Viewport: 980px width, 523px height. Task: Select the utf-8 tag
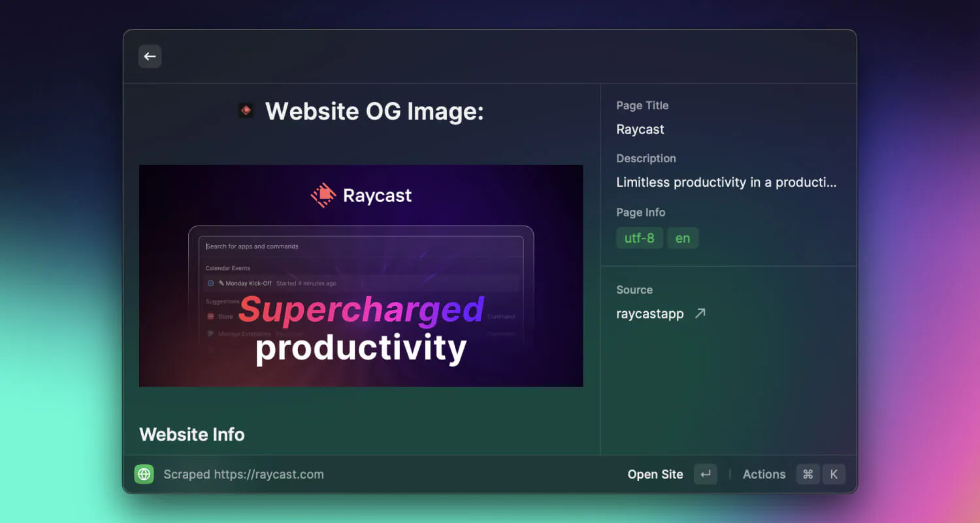[640, 238]
